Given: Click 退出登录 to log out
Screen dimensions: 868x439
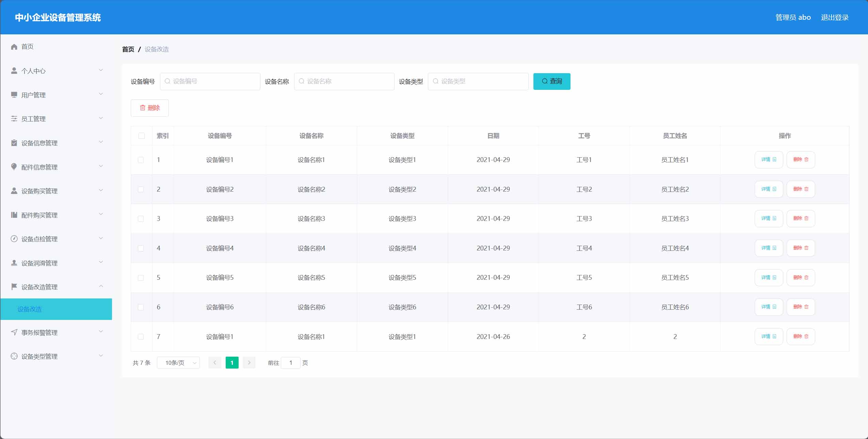Looking at the screenshot, I should coord(835,17).
